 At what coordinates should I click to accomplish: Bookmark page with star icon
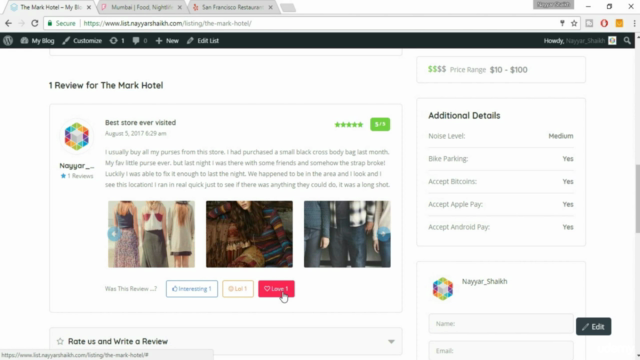[x=574, y=23]
